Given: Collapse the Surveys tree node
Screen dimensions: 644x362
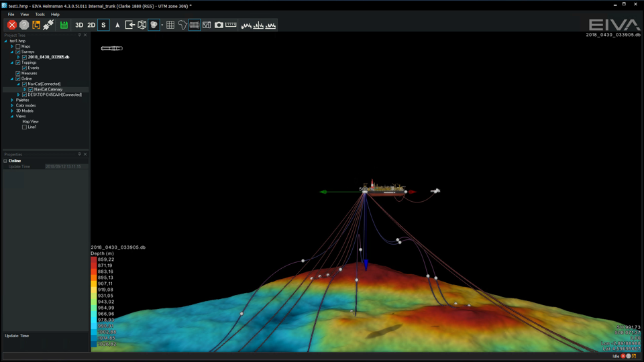Looking at the screenshot, I should pos(12,52).
